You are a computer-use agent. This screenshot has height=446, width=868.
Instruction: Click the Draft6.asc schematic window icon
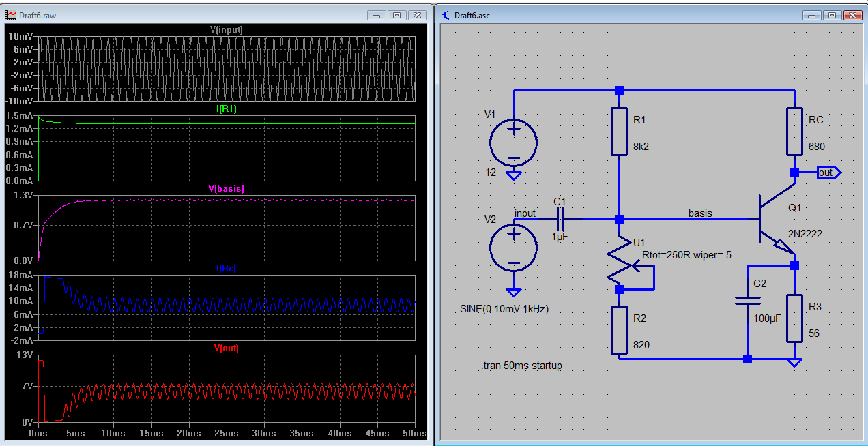coord(445,15)
